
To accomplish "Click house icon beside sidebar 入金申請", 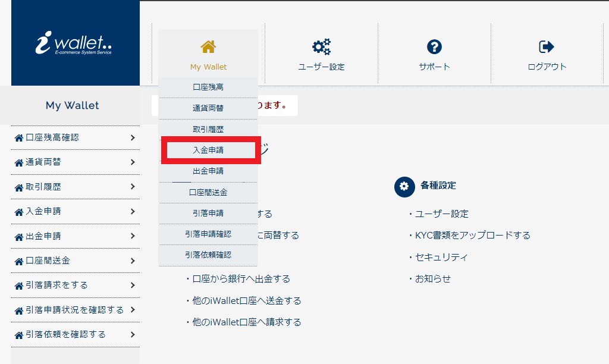I will [18, 212].
